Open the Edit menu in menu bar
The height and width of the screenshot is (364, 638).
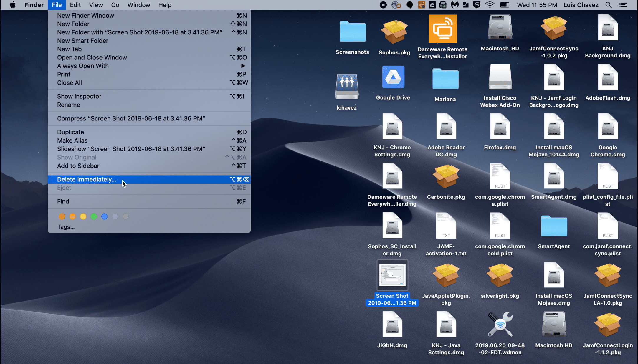point(75,5)
